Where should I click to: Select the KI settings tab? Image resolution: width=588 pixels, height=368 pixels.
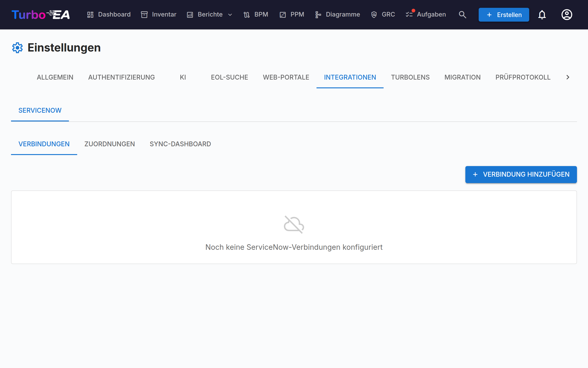(183, 78)
